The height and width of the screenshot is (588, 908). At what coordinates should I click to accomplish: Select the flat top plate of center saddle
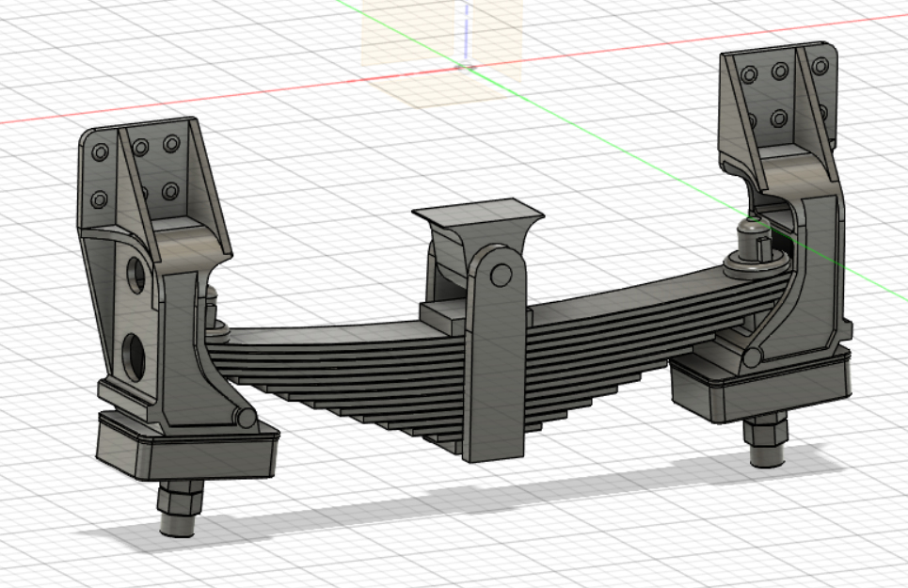tap(480, 210)
